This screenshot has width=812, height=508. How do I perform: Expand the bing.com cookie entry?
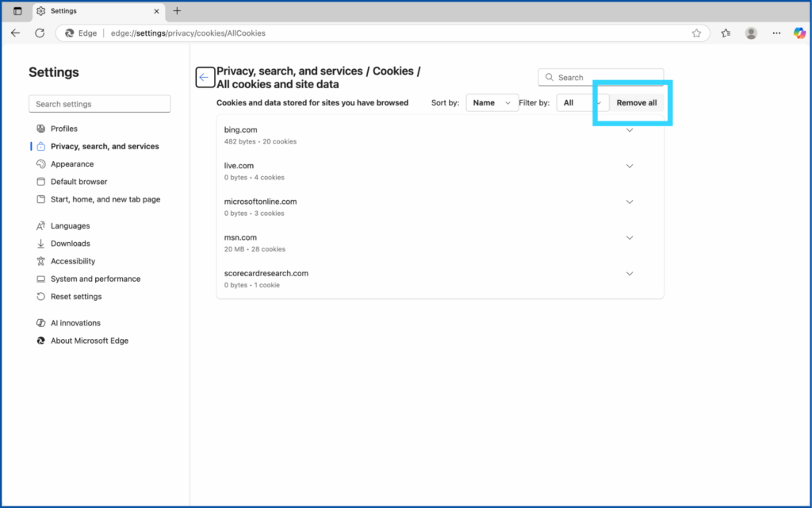(630, 130)
